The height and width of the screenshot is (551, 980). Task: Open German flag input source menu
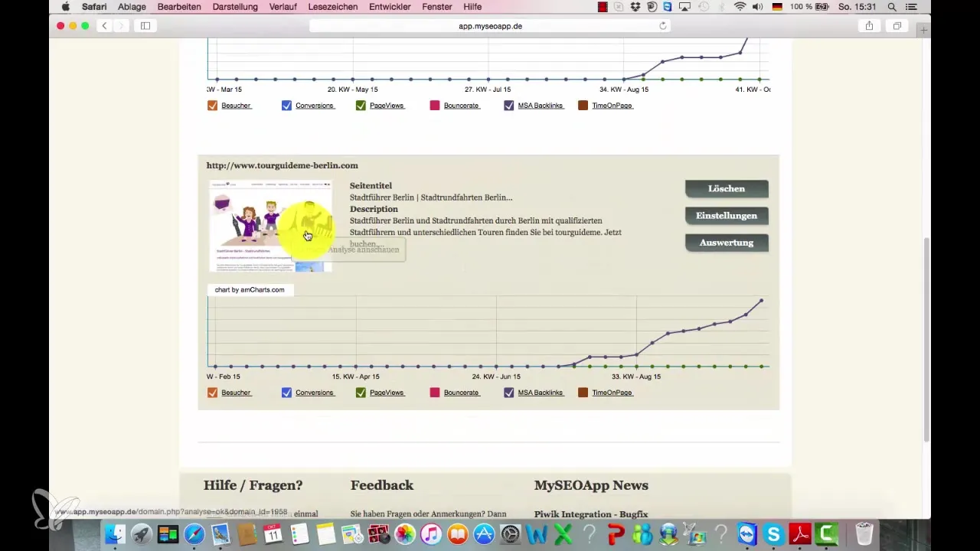778,7
